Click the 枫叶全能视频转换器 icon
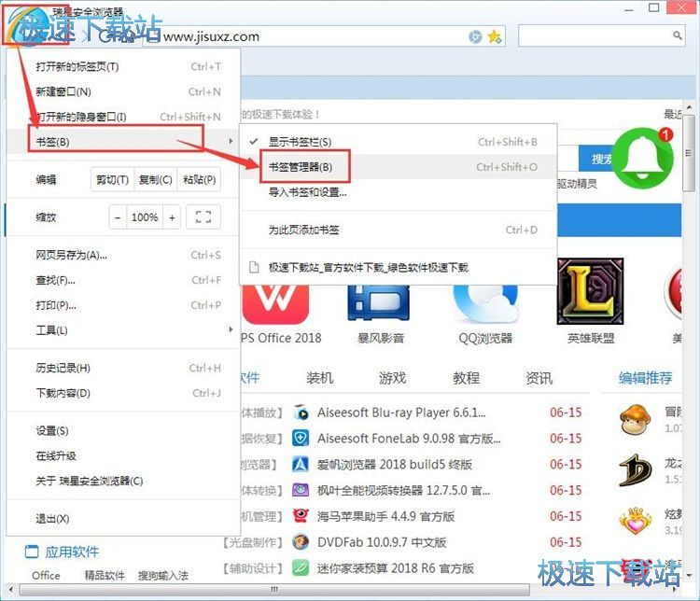Screen dimensions: 700x601 (x=301, y=490)
